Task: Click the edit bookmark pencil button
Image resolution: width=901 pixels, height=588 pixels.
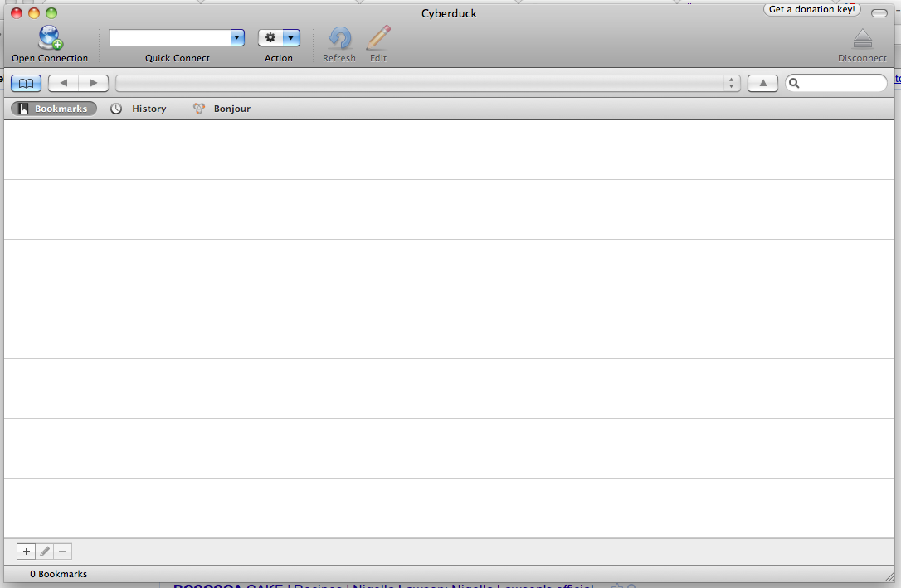Action: pyautogui.click(x=45, y=552)
